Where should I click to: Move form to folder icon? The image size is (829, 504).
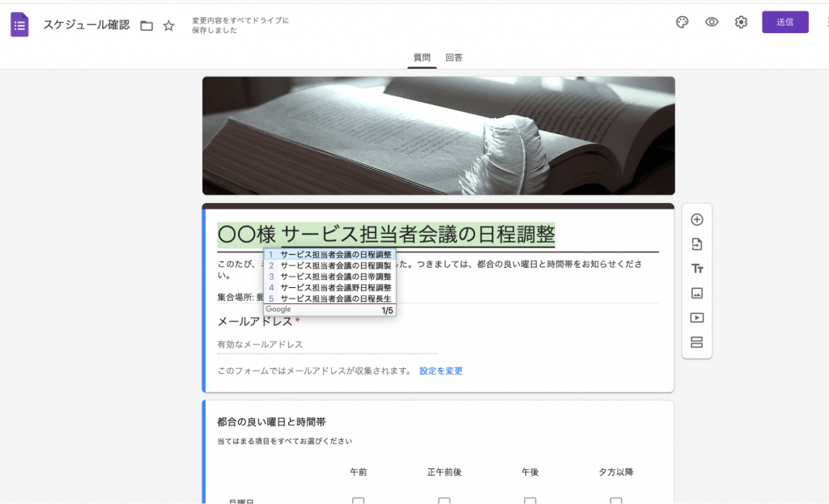tap(147, 25)
